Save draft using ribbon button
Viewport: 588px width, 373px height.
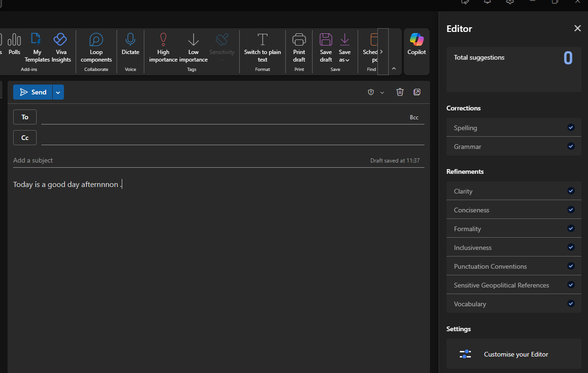(326, 47)
